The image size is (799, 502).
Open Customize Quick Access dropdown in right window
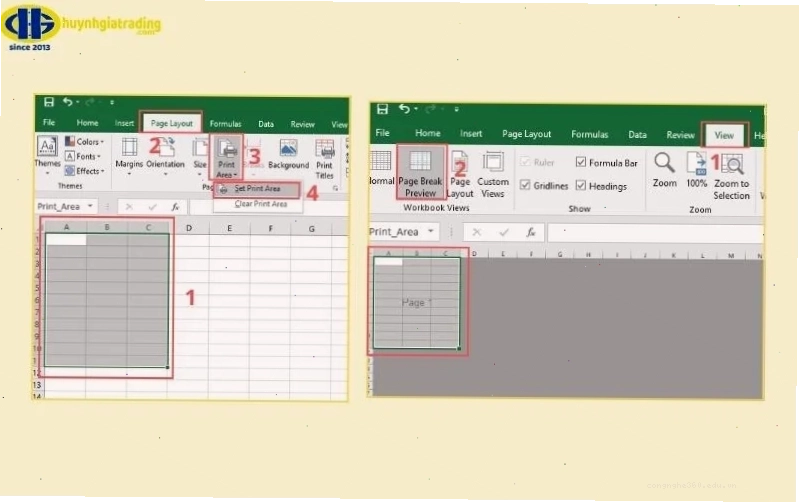click(x=457, y=109)
